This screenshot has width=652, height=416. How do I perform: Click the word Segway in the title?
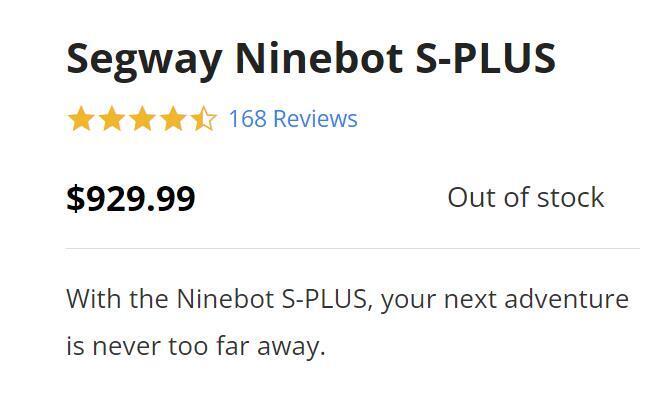144,58
